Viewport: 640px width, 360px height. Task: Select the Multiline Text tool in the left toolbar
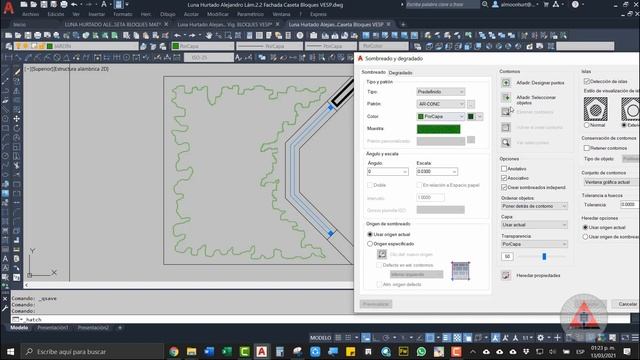[x=6, y=259]
